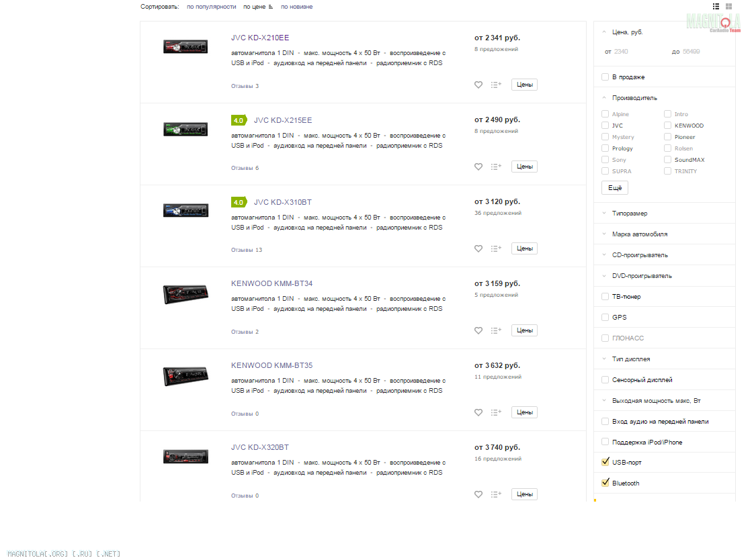The image size is (754, 560).
Task: Open JVC KD-X310BT product thumbnail
Action: click(x=185, y=210)
